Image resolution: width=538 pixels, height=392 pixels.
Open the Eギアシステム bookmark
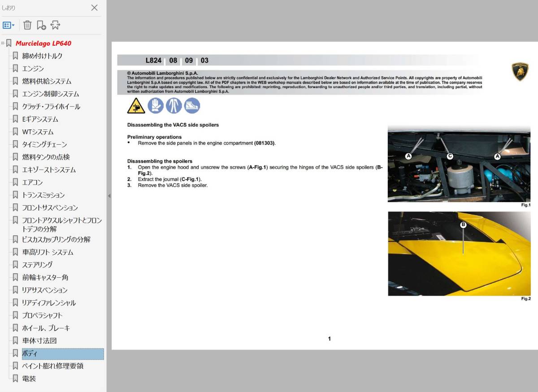pyautogui.click(x=40, y=119)
